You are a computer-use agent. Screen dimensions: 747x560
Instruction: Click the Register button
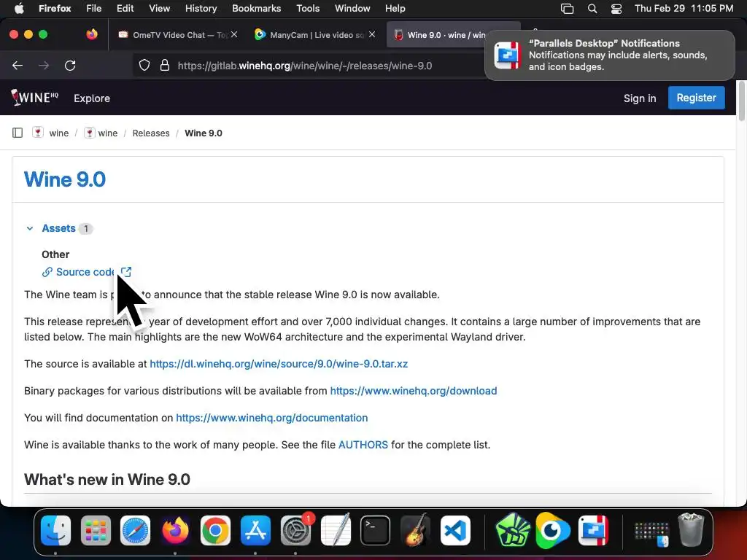coord(696,98)
